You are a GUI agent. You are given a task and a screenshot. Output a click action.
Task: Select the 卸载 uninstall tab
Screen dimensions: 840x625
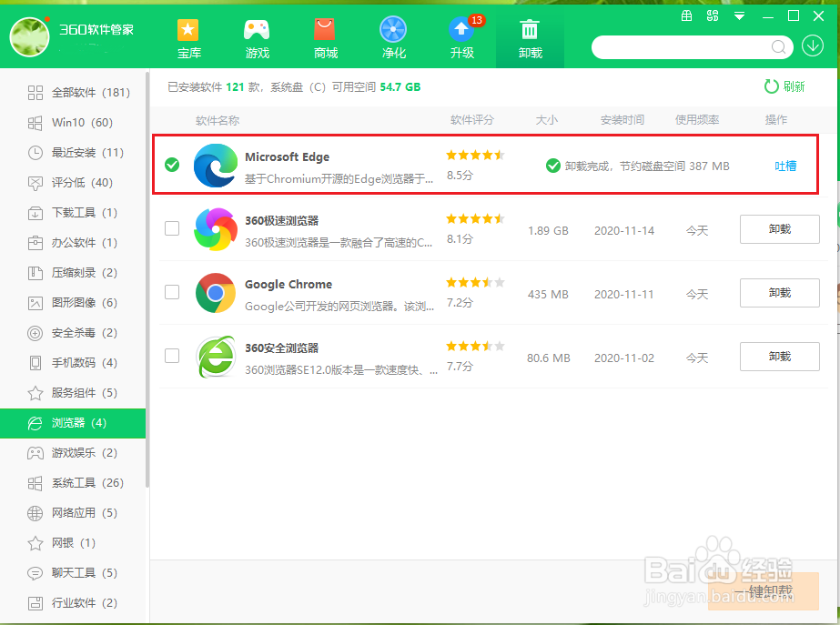tap(530, 38)
